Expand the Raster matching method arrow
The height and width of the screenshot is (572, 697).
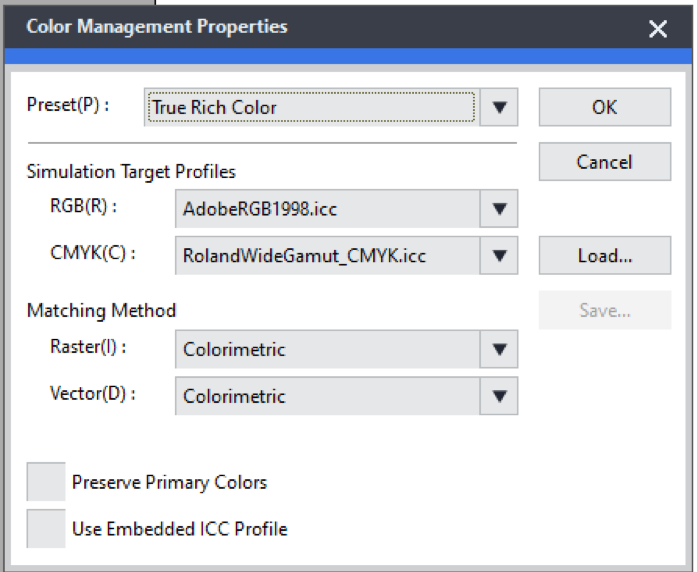[x=500, y=349]
